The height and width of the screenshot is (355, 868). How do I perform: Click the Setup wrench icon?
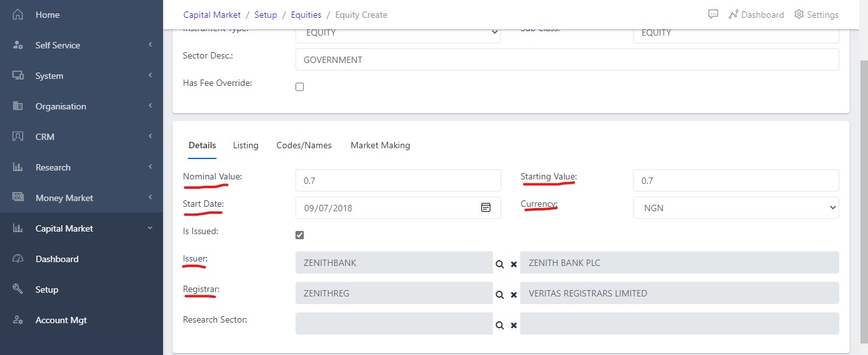[x=18, y=289]
